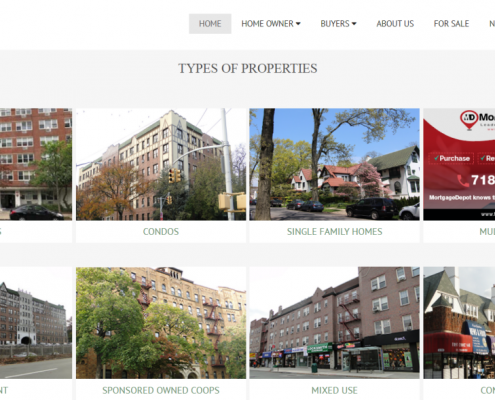Go to the FOR SALE page
This screenshot has height=400, width=495.
[x=451, y=24]
